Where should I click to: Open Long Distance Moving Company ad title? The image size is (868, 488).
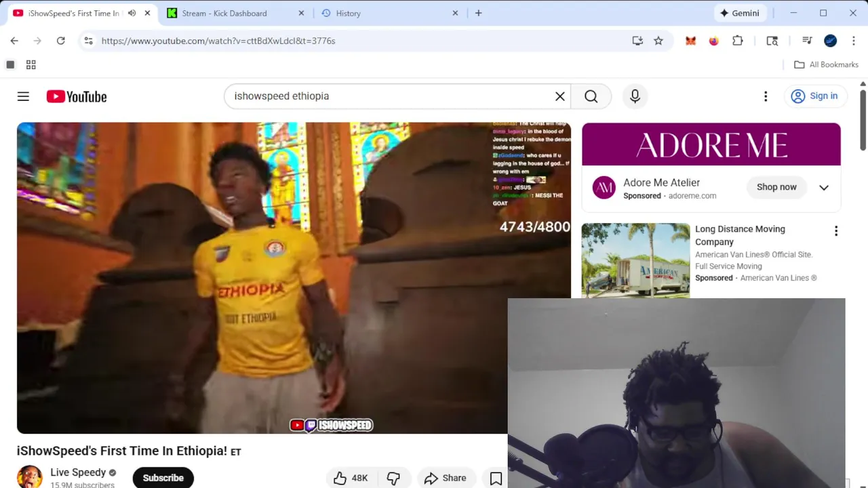(740, 235)
